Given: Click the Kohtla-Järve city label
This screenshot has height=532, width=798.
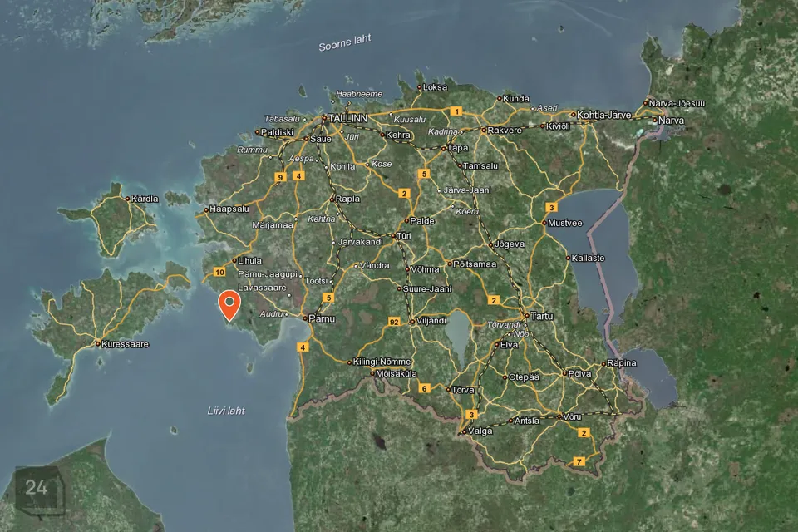Looking at the screenshot, I should (x=604, y=114).
